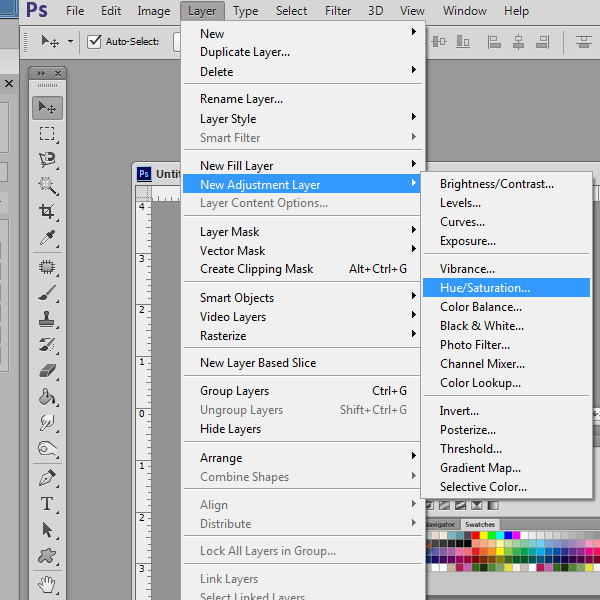Select the Magic Wand tool
This screenshot has width=600, height=600.
tap(47, 185)
